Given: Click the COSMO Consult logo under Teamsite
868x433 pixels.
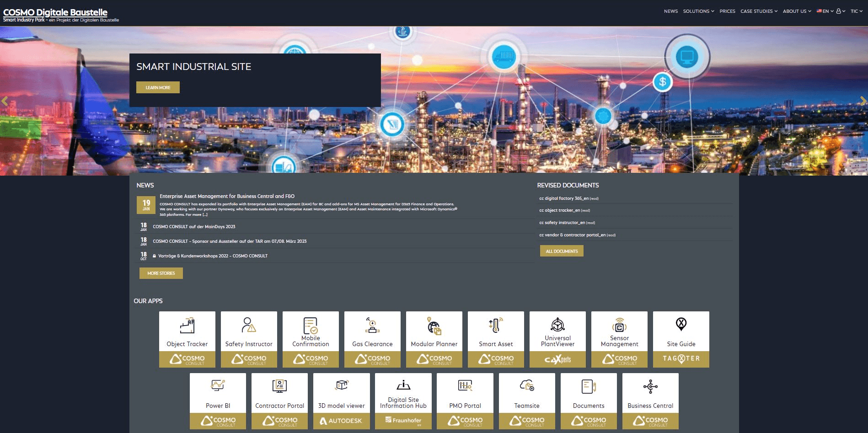Looking at the screenshot, I should coord(527,421).
